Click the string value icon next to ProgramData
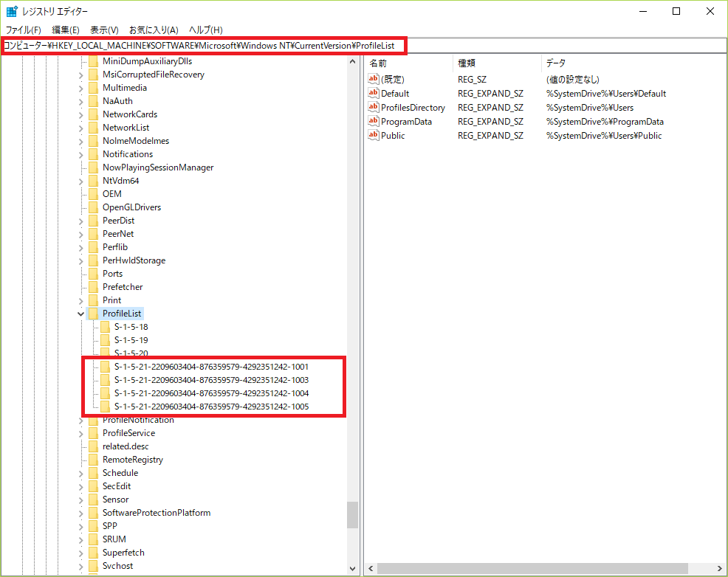The height and width of the screenshot is (577, 728). tap(373, 122)
